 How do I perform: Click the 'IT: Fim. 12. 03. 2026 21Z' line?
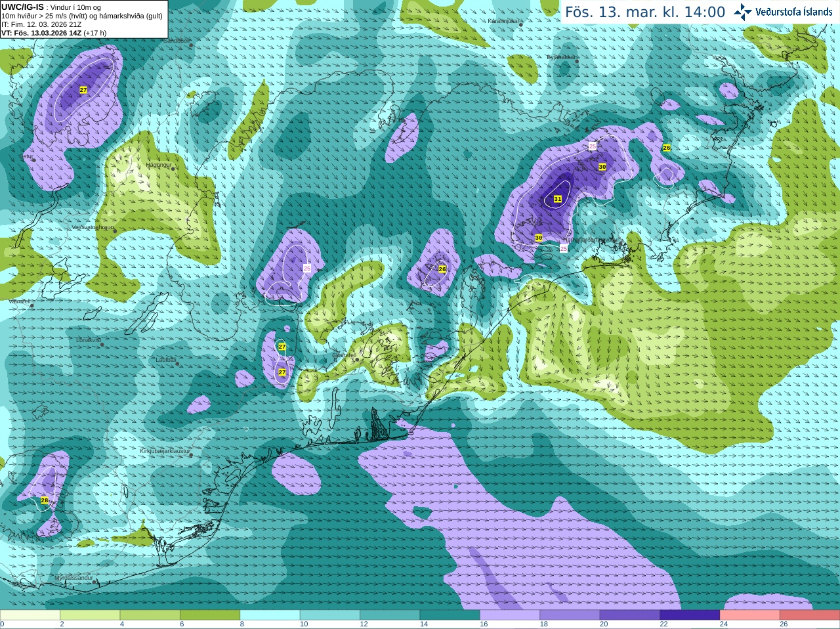pyautogui.click(x=41, y=24)
